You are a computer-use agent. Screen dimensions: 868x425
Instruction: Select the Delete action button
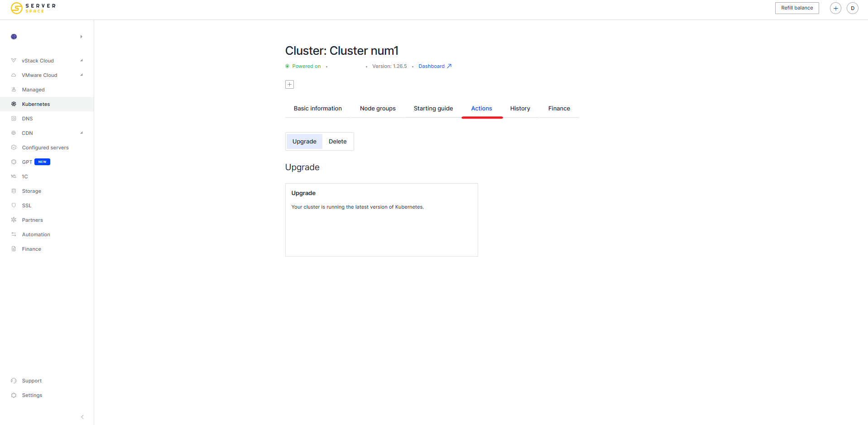338,142
